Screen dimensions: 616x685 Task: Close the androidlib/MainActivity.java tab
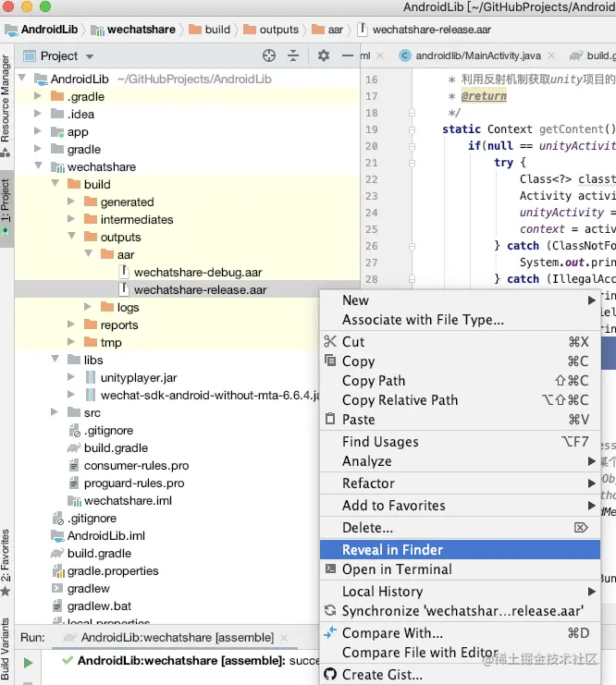pyautogui.click(x=552, y=55)
